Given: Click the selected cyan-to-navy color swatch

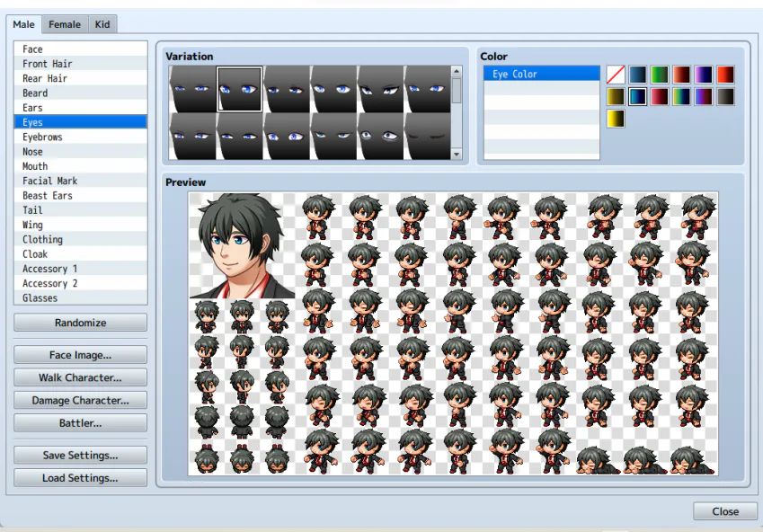Looking at the screenshot, I should point(637,96).
